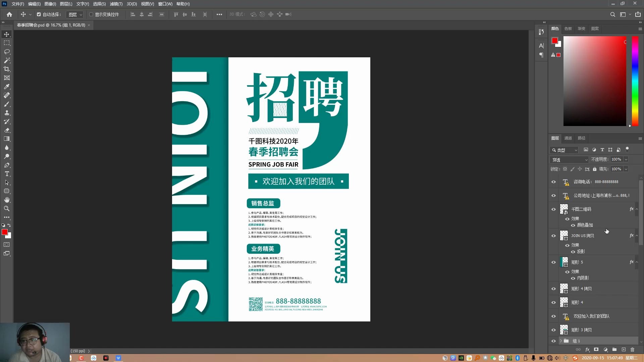Click the fx layer style button
This screenshot has width=644, height=362.
click(588, 350)
